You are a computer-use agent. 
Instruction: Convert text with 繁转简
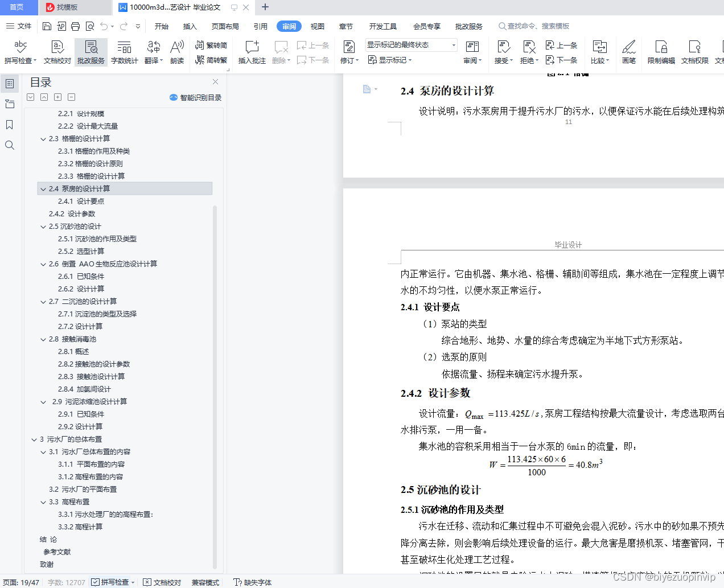coord(211,45)
